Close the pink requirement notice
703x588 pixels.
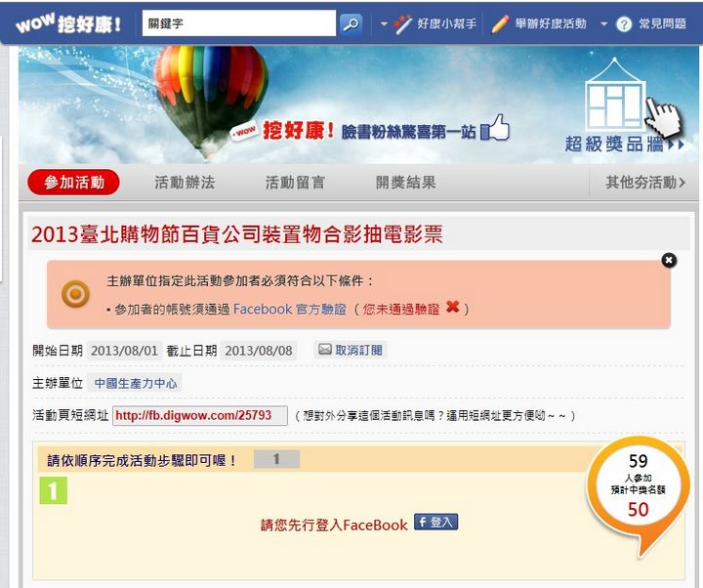[x=669, y=260]
